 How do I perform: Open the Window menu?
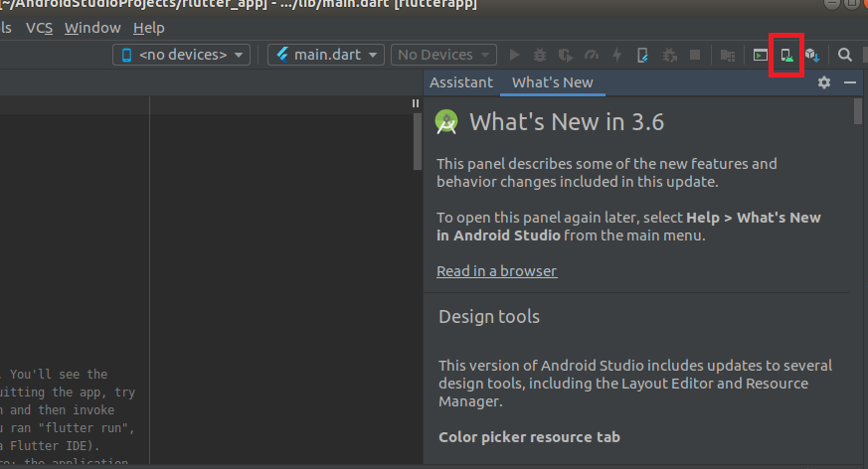pos(92,28)
